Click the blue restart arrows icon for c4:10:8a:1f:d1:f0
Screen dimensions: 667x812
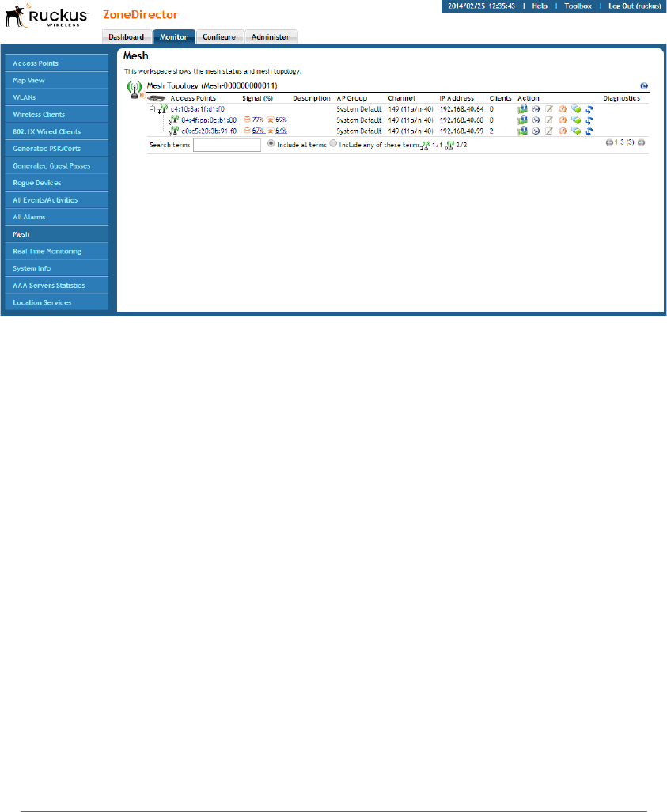[x=589, y=109]
